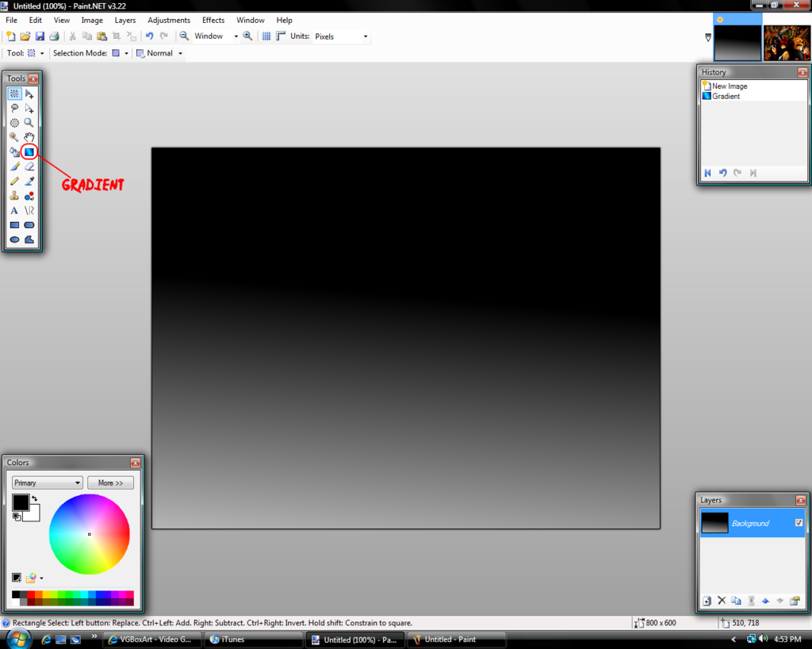Open the Adjustments menu
Viewport: 812px width, 649px height.
tap(169, 20)
